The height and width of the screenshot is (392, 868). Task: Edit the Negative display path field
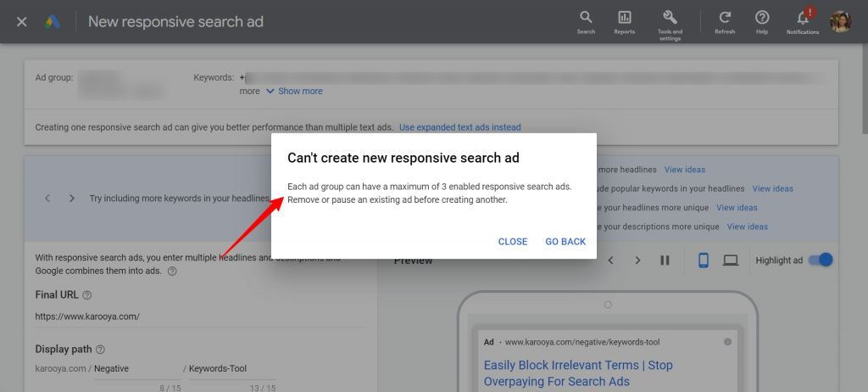coord(137,369)
